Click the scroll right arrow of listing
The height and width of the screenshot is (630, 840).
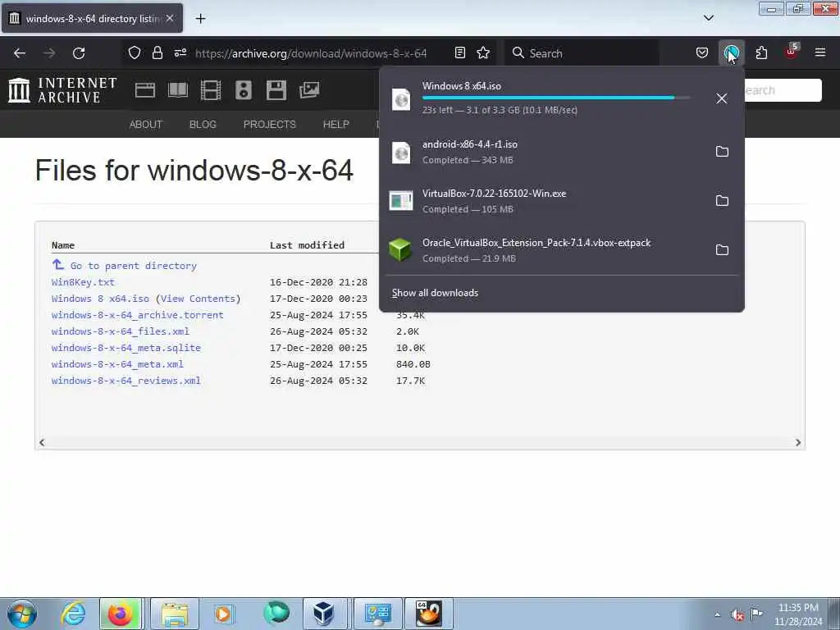[x=798, y=442]
